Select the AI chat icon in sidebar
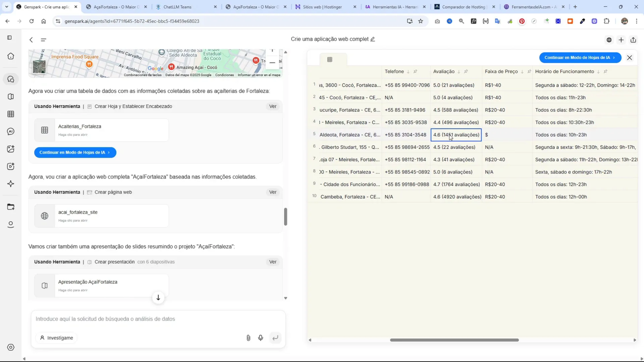This screenshot has width=644, height=362. point(10,131)
